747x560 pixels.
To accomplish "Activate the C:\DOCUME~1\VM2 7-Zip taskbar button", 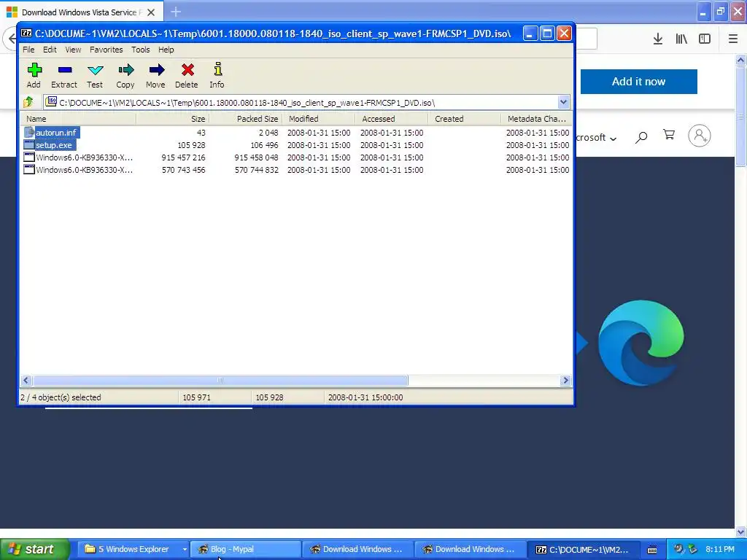I will [x=583, y=549].
